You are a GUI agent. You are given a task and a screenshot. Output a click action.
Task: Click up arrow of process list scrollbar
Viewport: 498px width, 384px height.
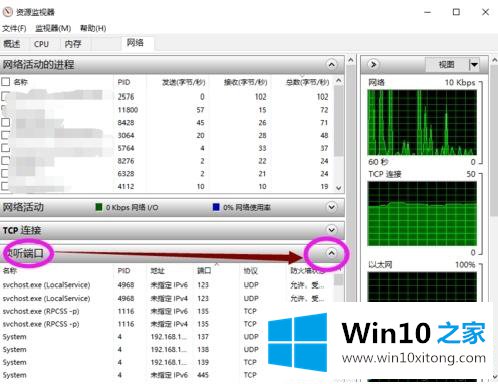coord(339,81)
